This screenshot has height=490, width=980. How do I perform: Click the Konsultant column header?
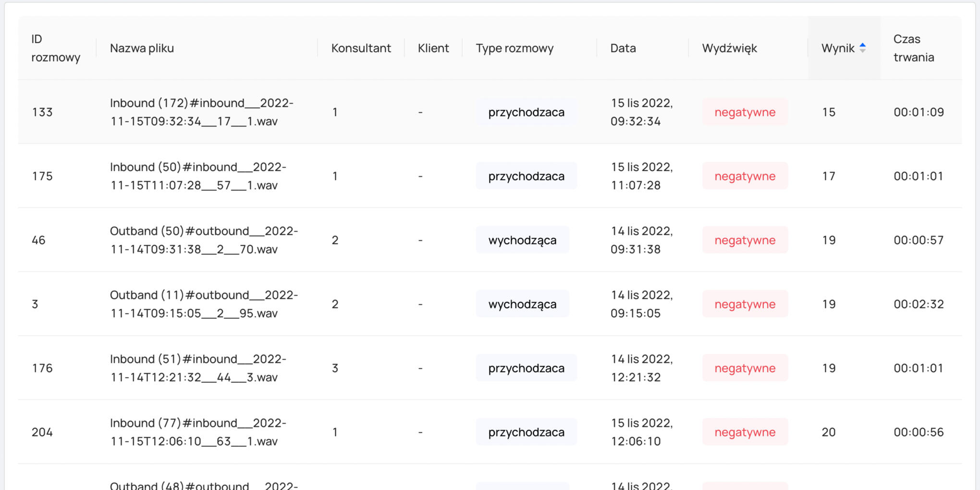361,48
